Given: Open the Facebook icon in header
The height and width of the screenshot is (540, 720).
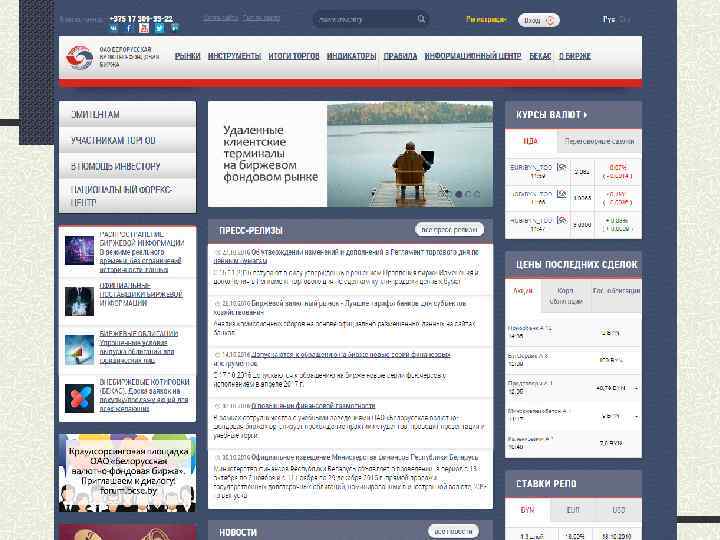Looking at the screenshot, I should pos(129,28).
